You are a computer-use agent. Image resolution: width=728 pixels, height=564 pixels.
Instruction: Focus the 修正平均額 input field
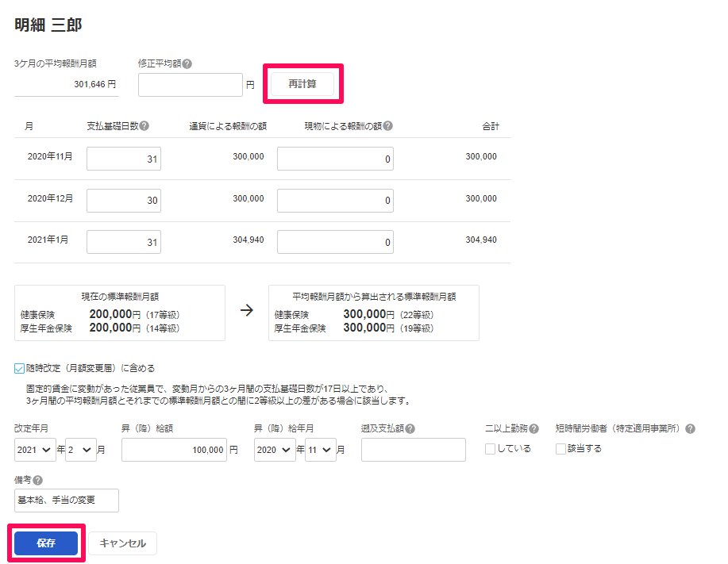[x=191, y=85]
